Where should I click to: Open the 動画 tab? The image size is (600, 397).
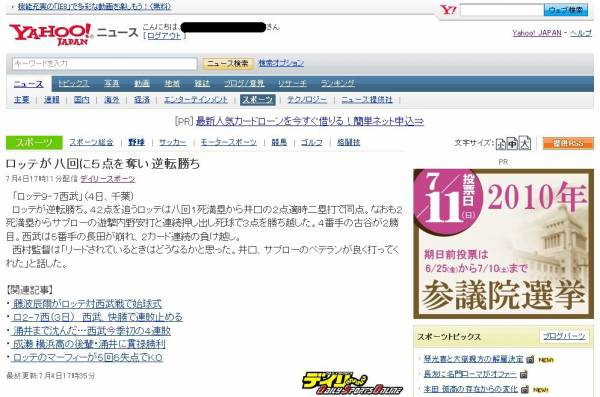point(142,83)
